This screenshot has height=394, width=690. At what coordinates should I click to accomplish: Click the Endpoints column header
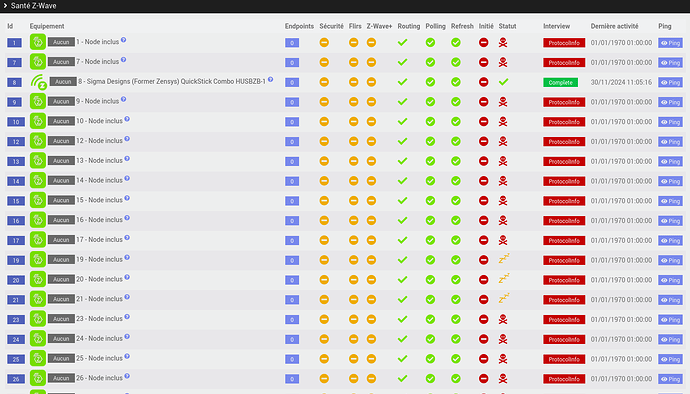tap(299, 26)
